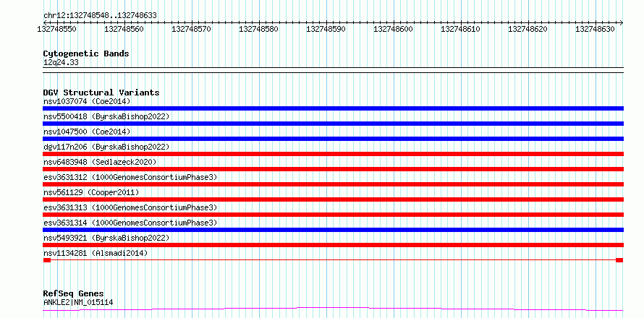Click the left red block of nsv1134281
This screenshot has height=318, width=644.
(x=47, y=260)
